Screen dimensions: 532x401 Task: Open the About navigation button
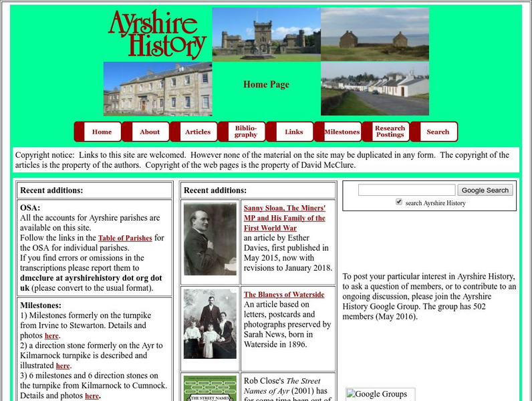click(x=146, y=132)
